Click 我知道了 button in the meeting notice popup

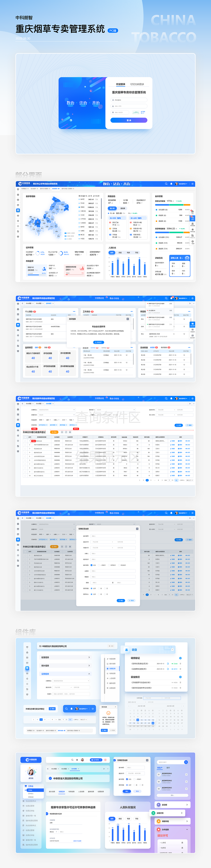point(98,342)
